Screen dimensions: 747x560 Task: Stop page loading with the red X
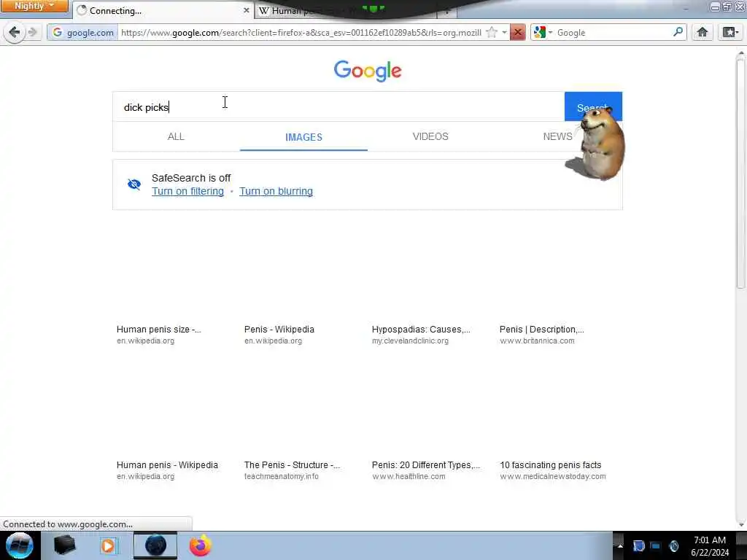[x=517, y=32]
